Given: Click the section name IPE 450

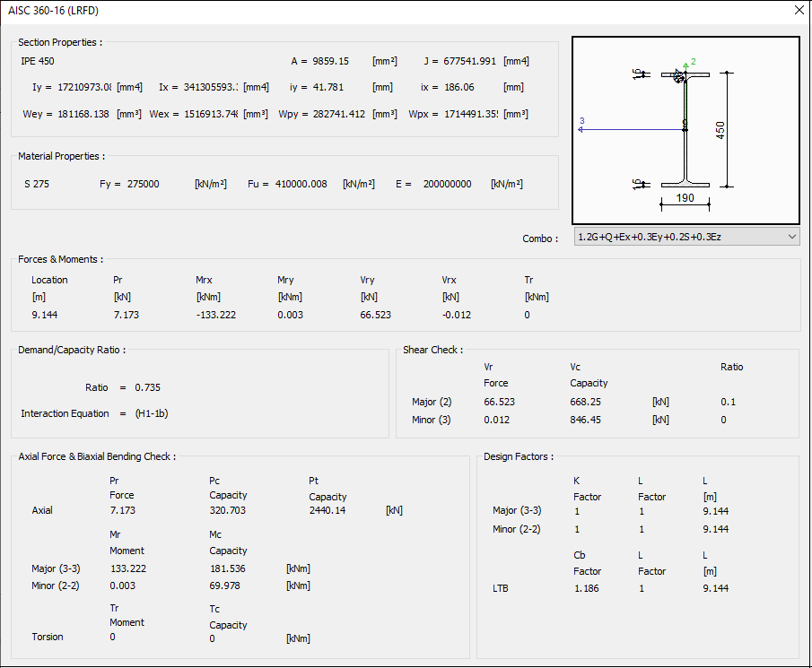Looking at the screenshot, I should point(38,60).
